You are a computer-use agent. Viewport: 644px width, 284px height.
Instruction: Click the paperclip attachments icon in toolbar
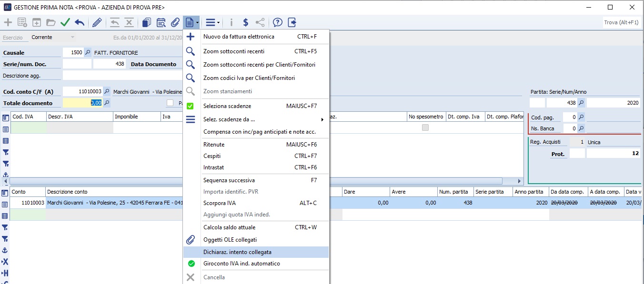175,22
